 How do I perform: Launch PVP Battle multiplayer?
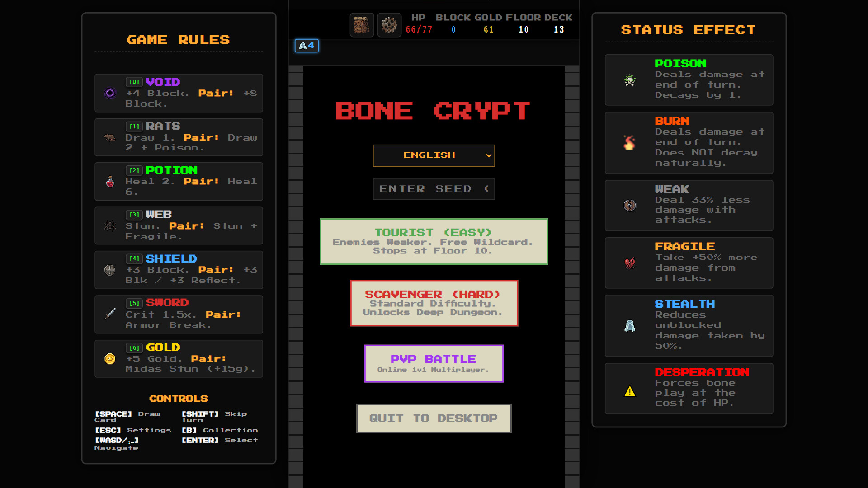tap(433, 364)
